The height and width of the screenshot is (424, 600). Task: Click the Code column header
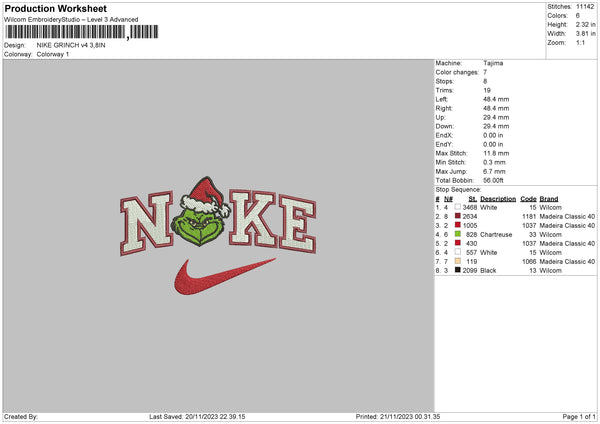click(x=528, y=199)
